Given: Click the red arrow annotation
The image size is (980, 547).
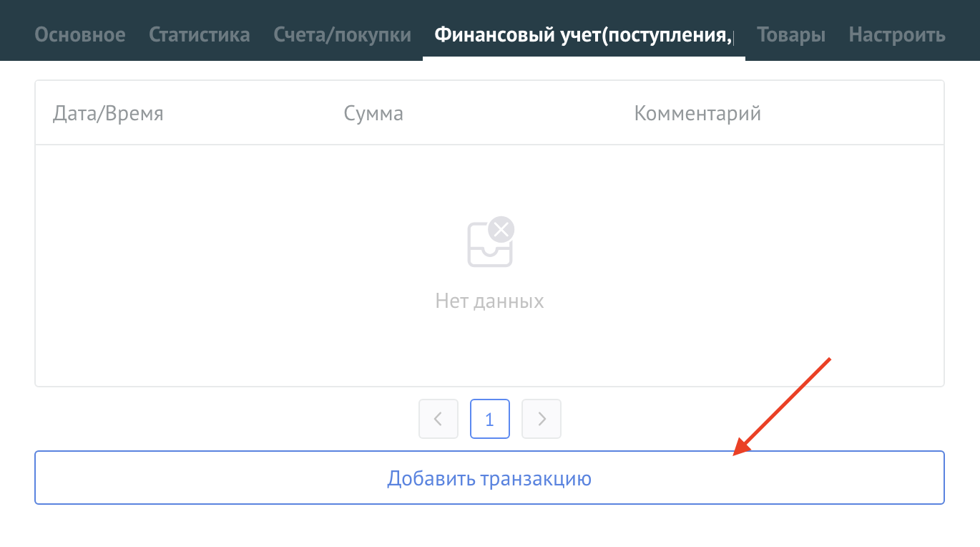Looking at the screenshot, I should [782, 406].
